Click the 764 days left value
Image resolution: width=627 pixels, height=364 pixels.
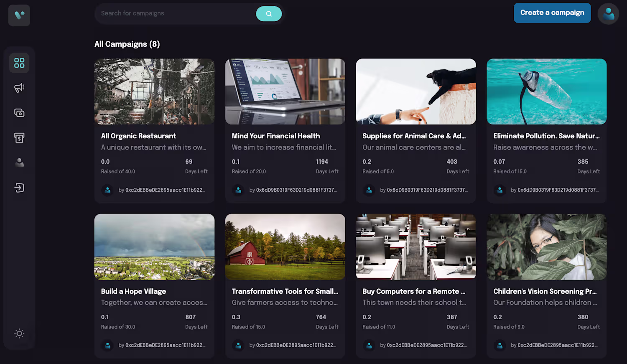click(x=321, y=317)
